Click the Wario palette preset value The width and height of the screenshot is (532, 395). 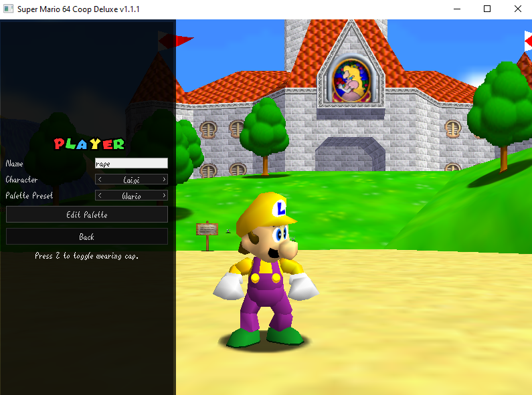click(x=131, y=196)
